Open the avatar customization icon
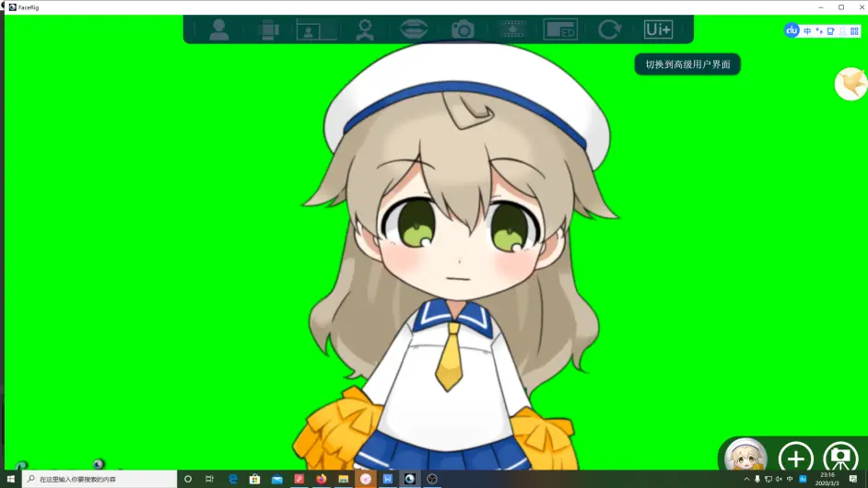Viewport: 868px width, 488px height. point(269,29)
